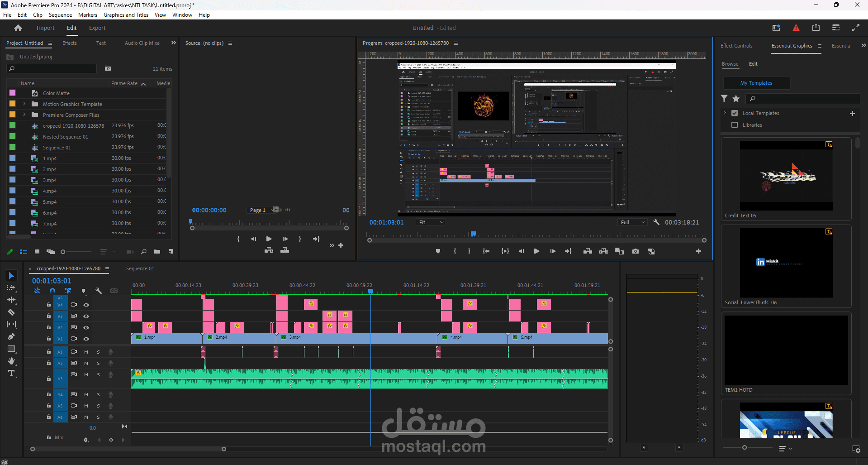Open timeline display settings wrench

coord(99,291)
